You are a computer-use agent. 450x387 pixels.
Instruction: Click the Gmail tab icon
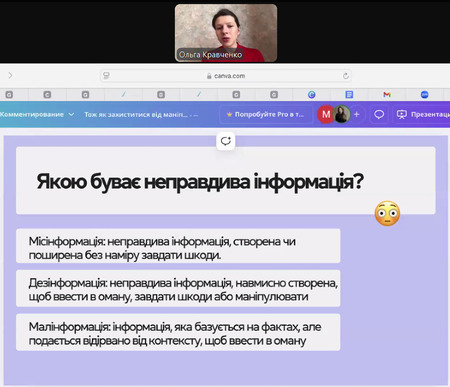tap(387, 95)
